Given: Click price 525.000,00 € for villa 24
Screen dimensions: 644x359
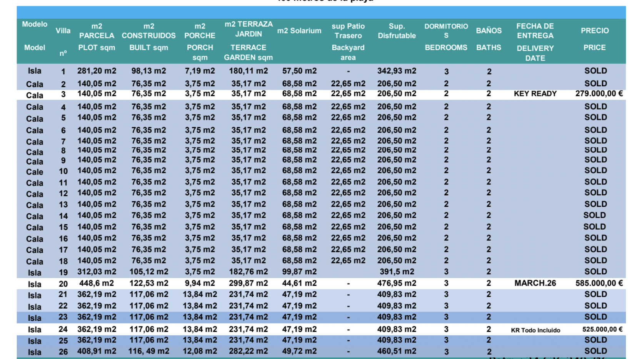Looking at the screenshot, I should pyautogui.click(x=602, y=329).
